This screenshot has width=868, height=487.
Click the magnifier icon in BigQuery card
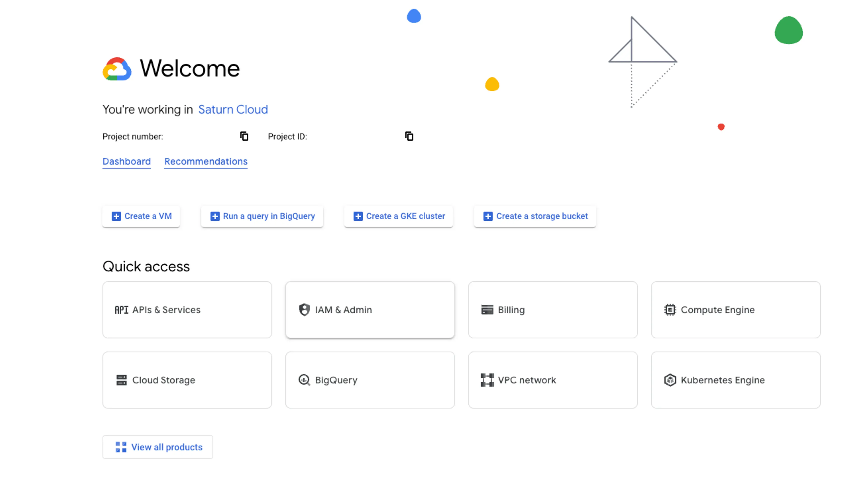click(x=304, y=380)
